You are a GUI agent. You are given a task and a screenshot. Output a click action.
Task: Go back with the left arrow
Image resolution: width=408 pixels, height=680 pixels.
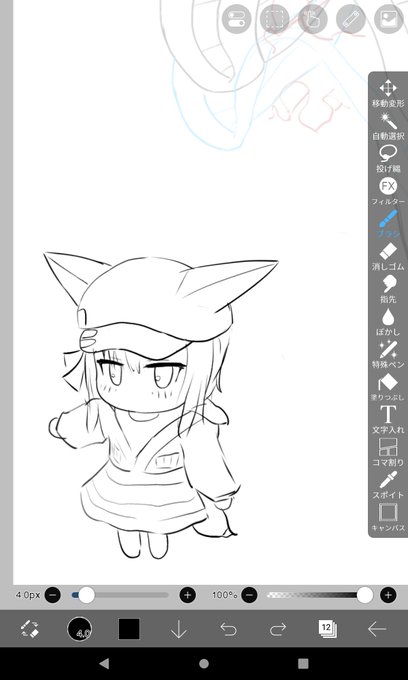[x=377, y=629]
